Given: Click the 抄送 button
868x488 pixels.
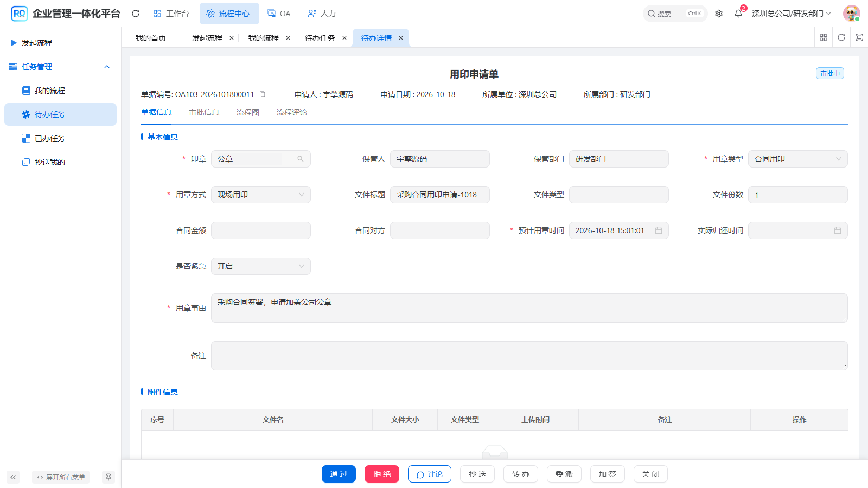Looking at the screenshot, I should [x=477, y=474].
